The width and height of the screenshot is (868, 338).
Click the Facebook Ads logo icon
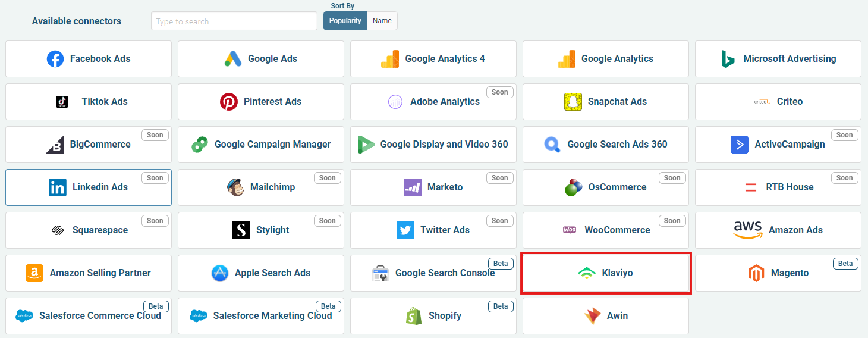point(55,59)
